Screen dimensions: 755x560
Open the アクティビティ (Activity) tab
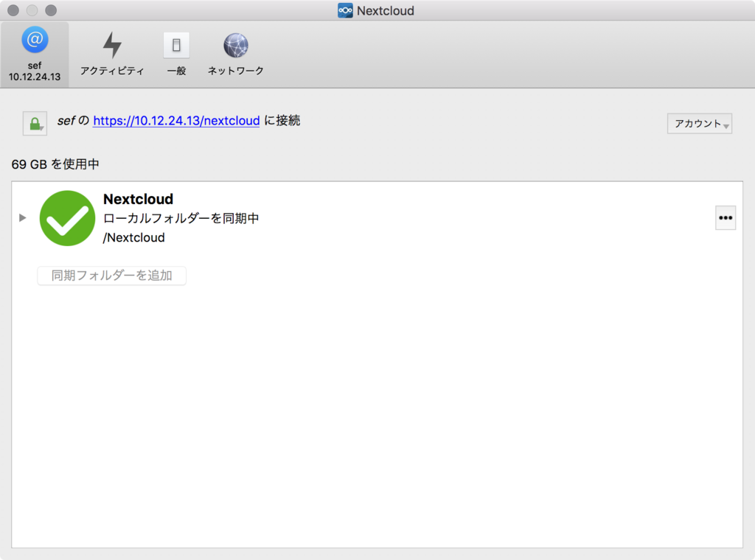pyautogui.click(x=112, y=55)
